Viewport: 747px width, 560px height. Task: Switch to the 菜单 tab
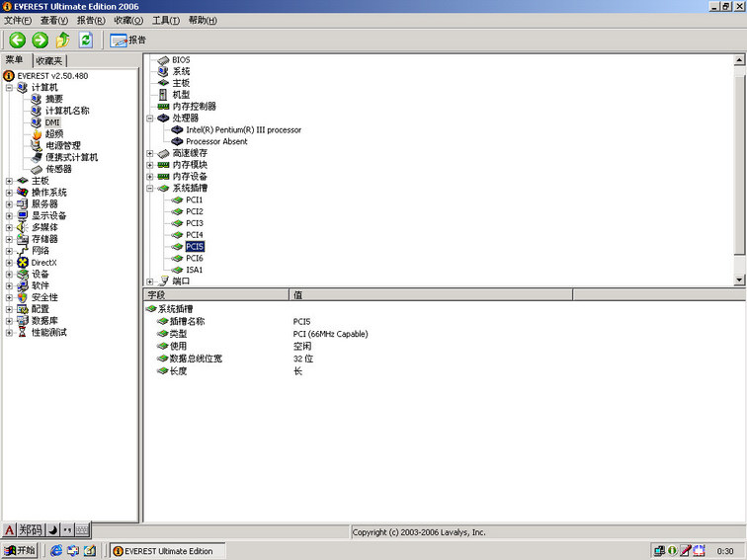(14, 60)
